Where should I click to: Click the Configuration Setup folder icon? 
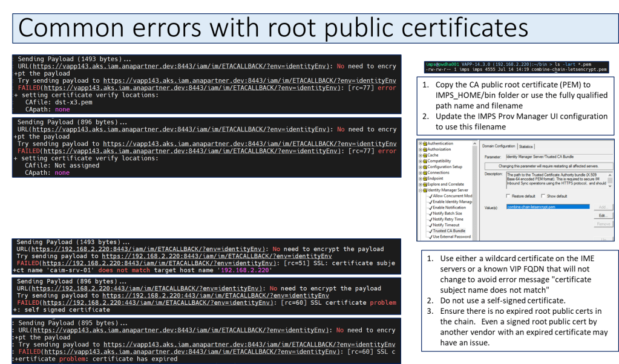point(425,166)
